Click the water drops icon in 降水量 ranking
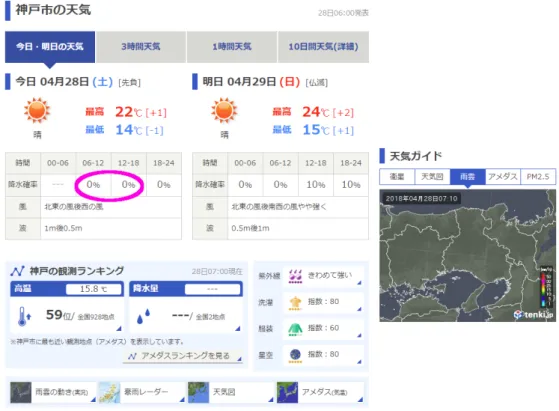This screenshot has height=411, width=559. click(143, 316)
